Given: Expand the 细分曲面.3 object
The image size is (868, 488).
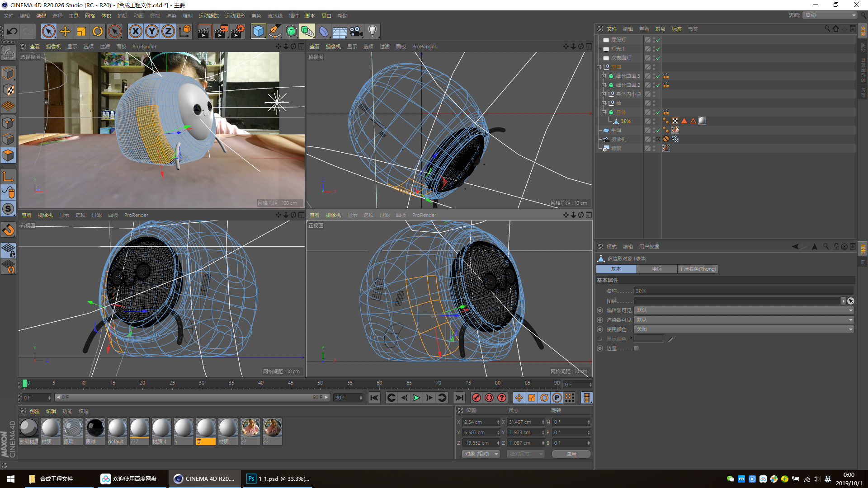Looking at the screenshot, I should pyautogui.click(x=604, y=76).
